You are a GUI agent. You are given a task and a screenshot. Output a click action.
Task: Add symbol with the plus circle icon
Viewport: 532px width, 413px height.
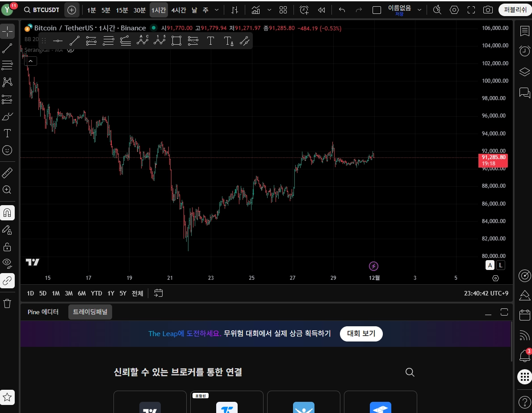coord(71,10)
